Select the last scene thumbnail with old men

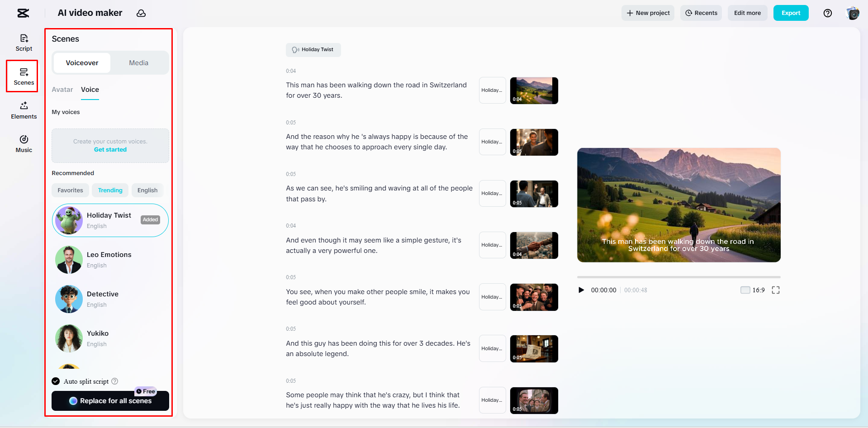click(534, 400)
